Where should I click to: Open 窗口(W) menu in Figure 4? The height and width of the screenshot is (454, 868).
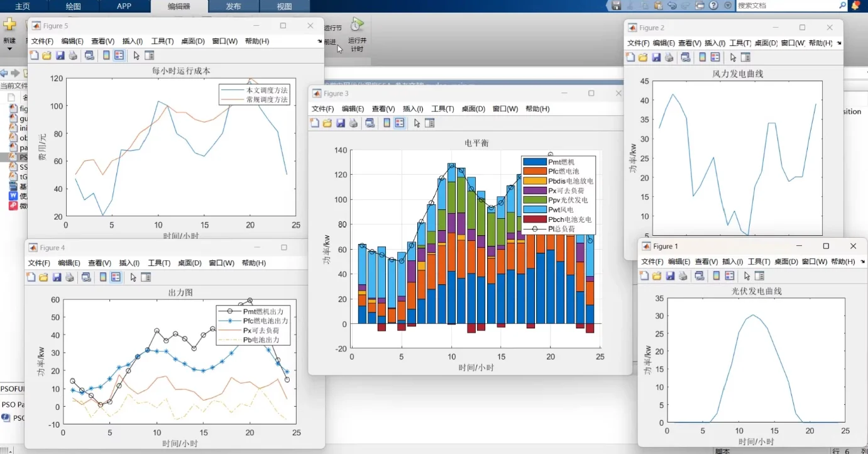pos(221,263)
